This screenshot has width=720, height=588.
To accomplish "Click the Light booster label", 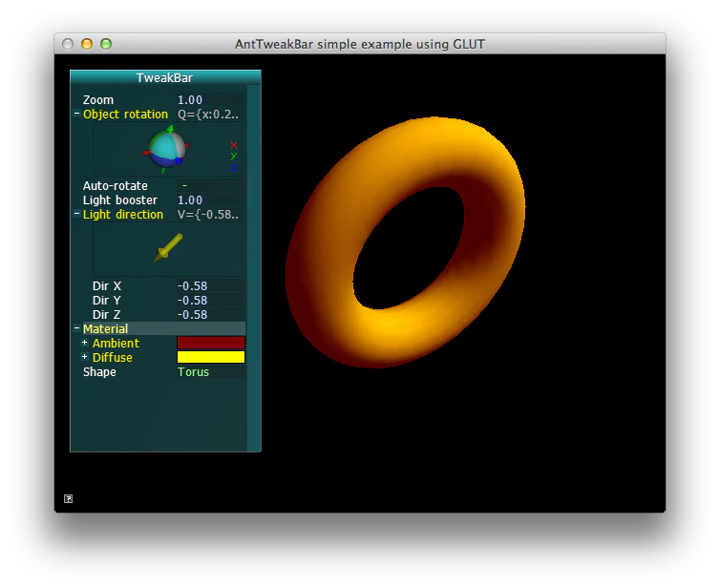I will pyautogui.click(x=120, y=200).
